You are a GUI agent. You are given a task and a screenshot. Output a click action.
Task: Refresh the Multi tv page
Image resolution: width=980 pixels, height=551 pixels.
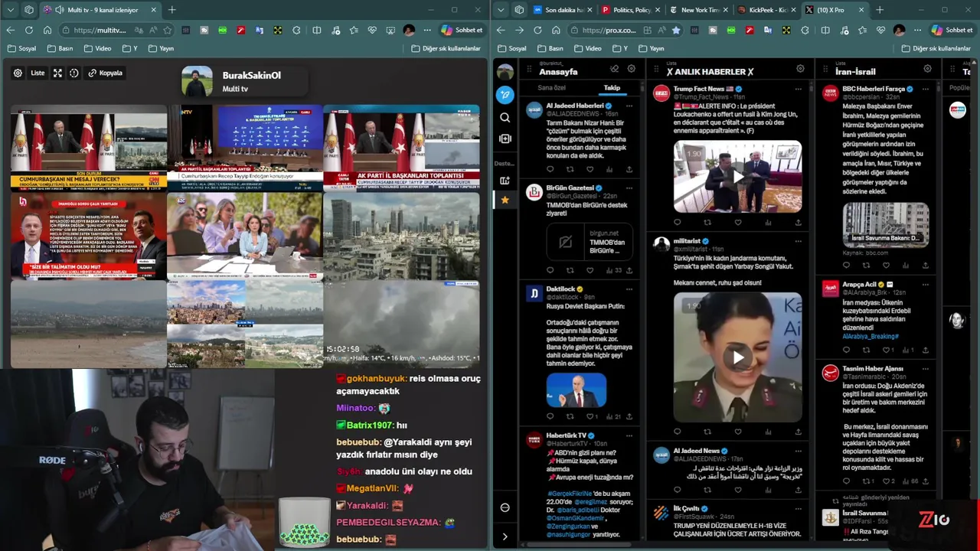(28, 30)
